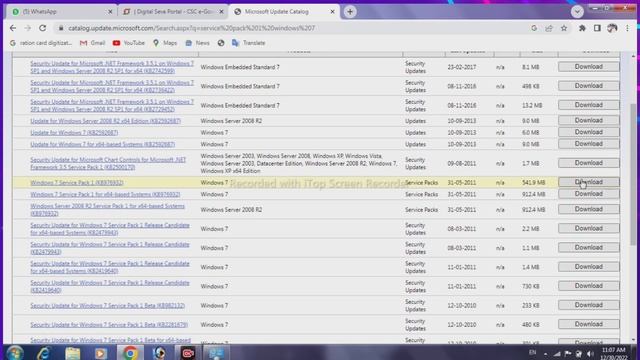Open Update for Windows 7 (KB2592687) link
640x360 pixels.
click(74, 133)
